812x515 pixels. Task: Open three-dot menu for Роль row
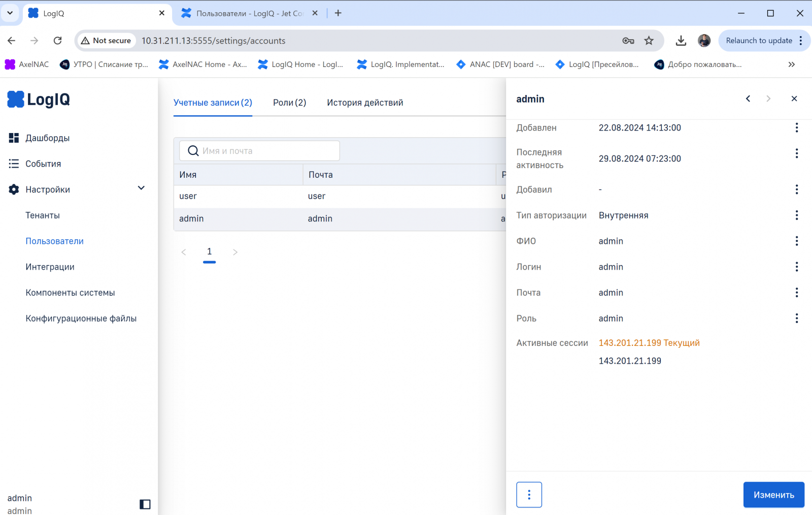796,318
